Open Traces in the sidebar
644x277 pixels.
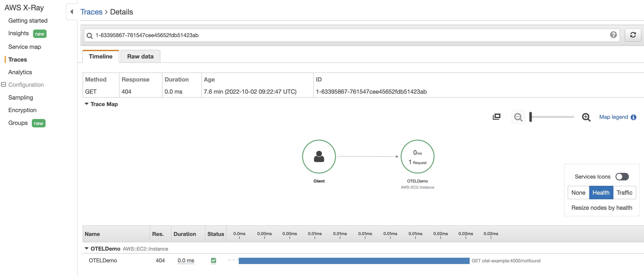(17, 60)
